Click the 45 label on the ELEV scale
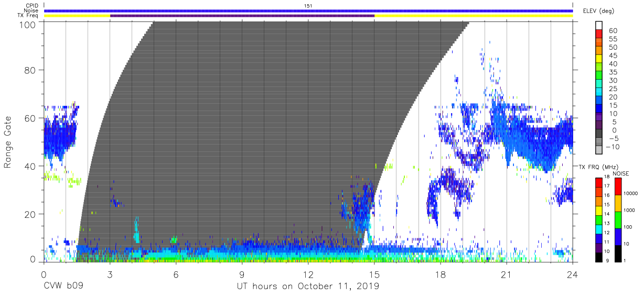The height and width of the screenshot is (297, 644). [x=612, y=56]
